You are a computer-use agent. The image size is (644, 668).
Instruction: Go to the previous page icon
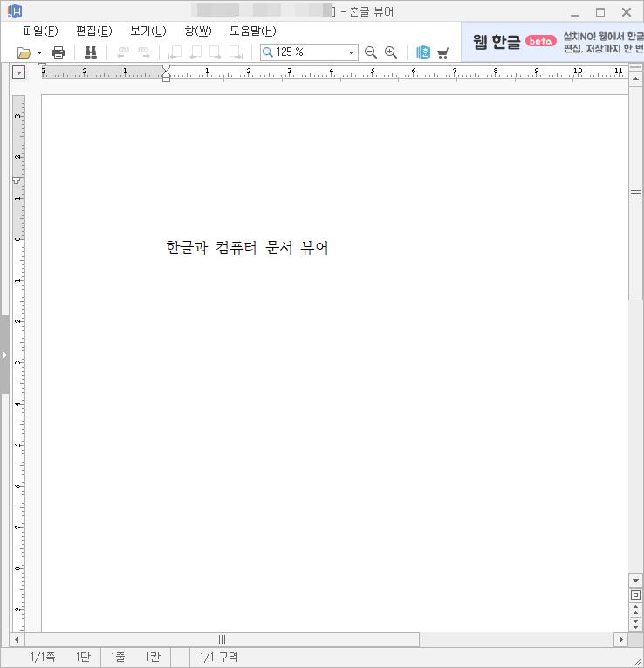click(x=195, y=52)
